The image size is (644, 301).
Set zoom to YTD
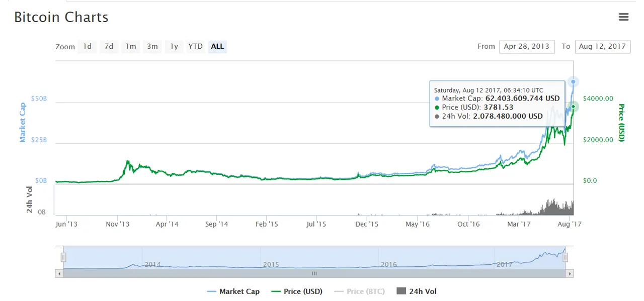[195, 46]
